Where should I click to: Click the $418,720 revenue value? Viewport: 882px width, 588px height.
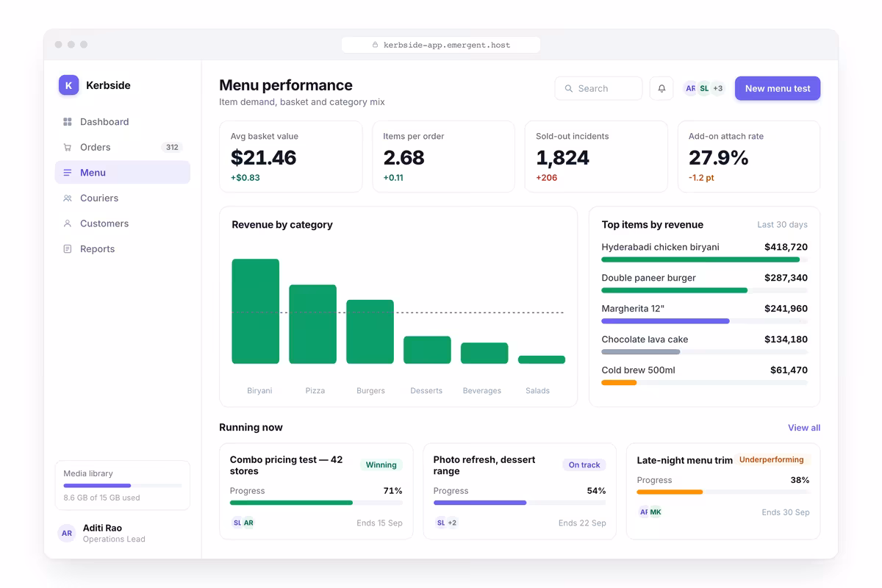click(786, 247)
